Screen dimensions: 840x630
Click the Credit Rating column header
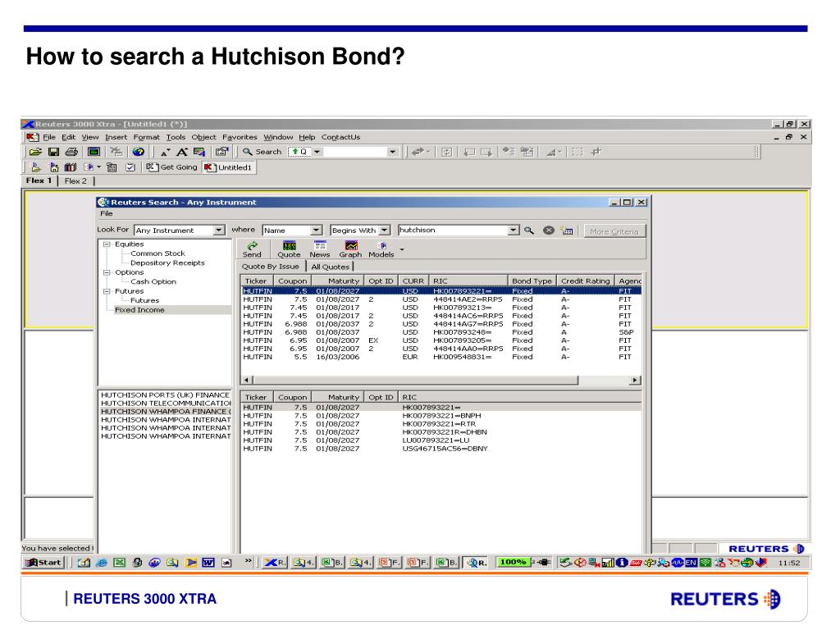(585, 281)
